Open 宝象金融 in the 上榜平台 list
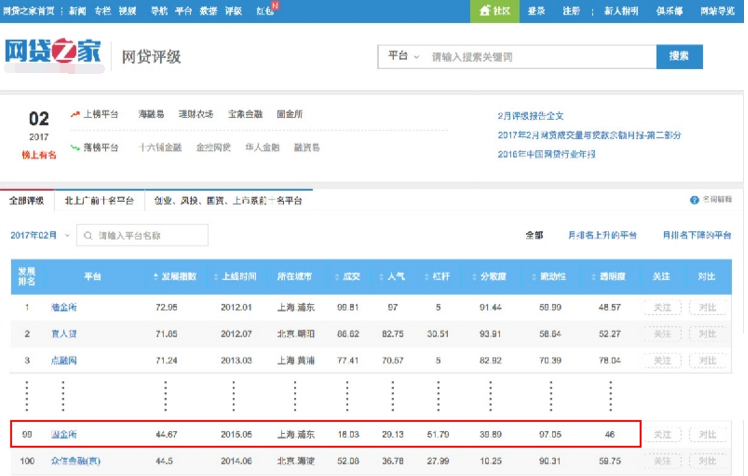 click(x=245, y=114)
